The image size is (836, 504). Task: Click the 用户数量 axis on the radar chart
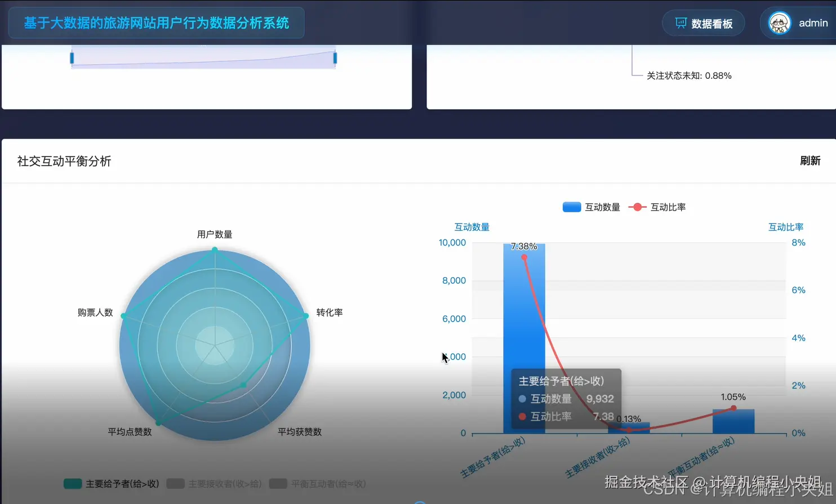tap(214, 234)
